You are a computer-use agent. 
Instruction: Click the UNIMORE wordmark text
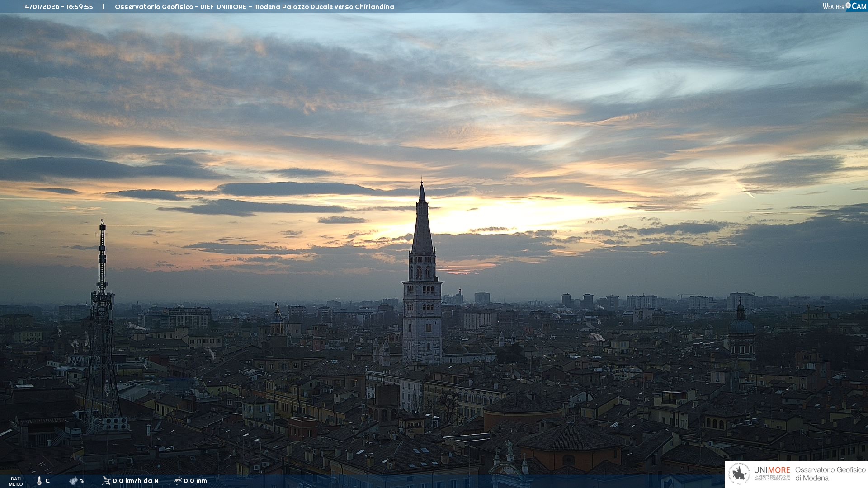(x=772, y=470)
